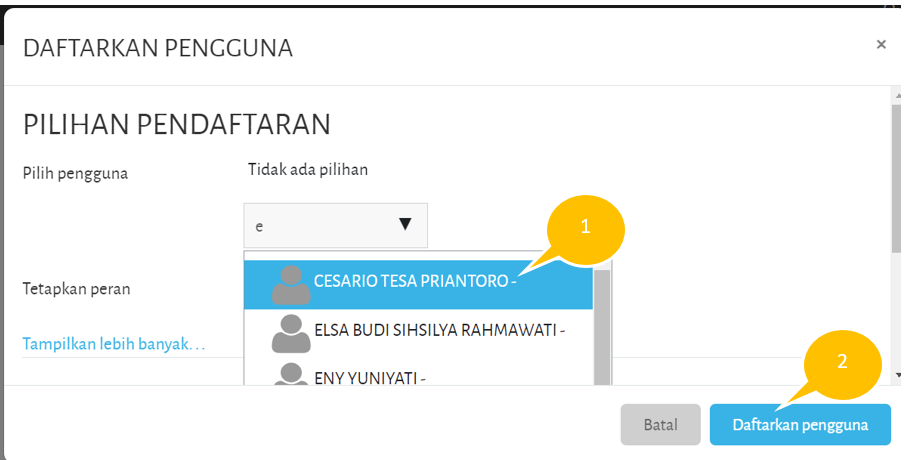Click the dialog's main vertical scrollbar thumb
The width and height of the screenshot is (906, 460).
897,180
